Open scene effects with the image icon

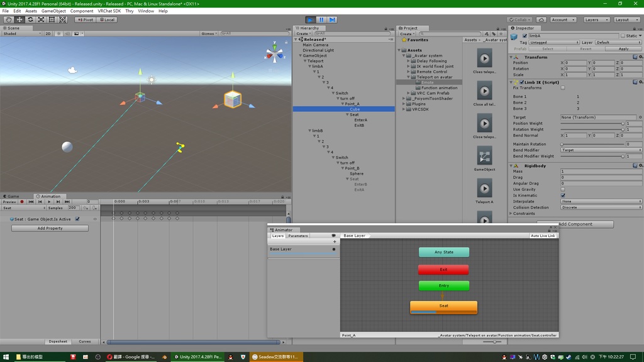pyautogui.click(x=76, y=34)
